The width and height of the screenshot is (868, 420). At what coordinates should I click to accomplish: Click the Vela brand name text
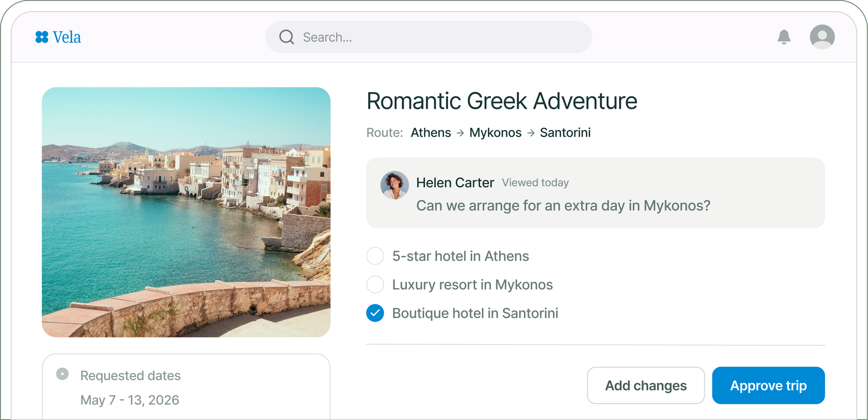pos(67,37)
